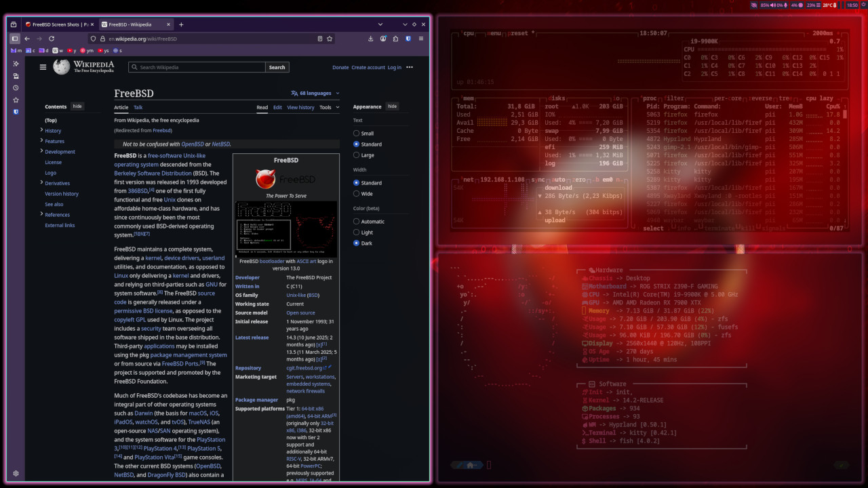This screenshot has width=868, height=488.
Task: Open Firefox hamburger application menu
Action: (x=420, y=39)
